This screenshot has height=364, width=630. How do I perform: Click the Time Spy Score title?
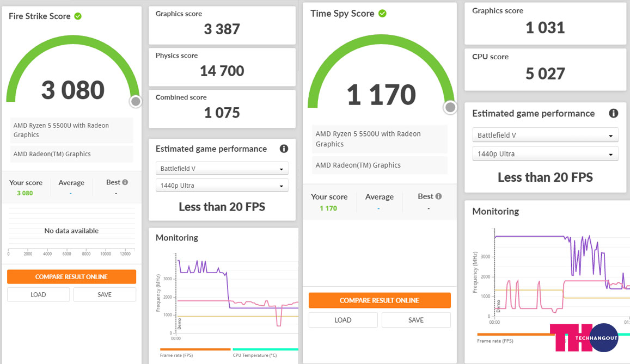coord(342,13)
